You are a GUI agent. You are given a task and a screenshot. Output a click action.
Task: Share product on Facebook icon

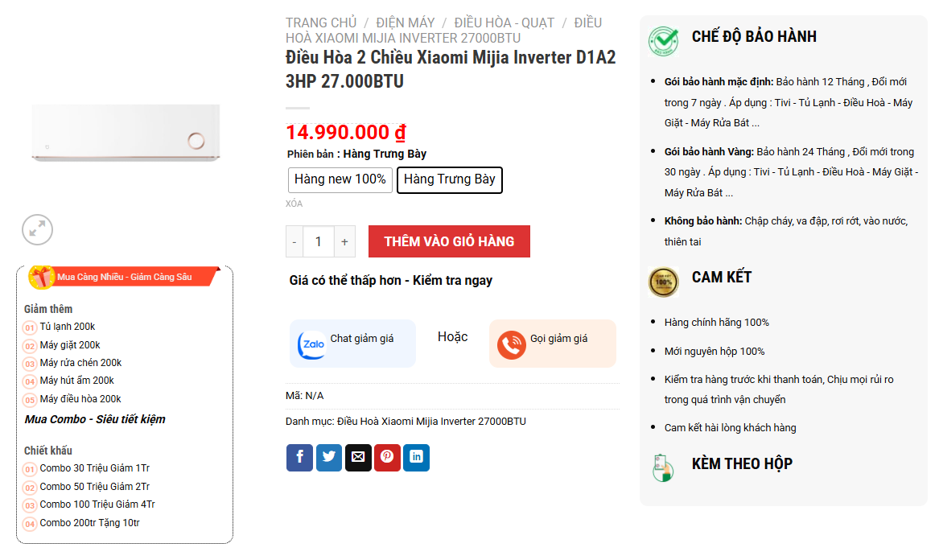click(299, 458)
